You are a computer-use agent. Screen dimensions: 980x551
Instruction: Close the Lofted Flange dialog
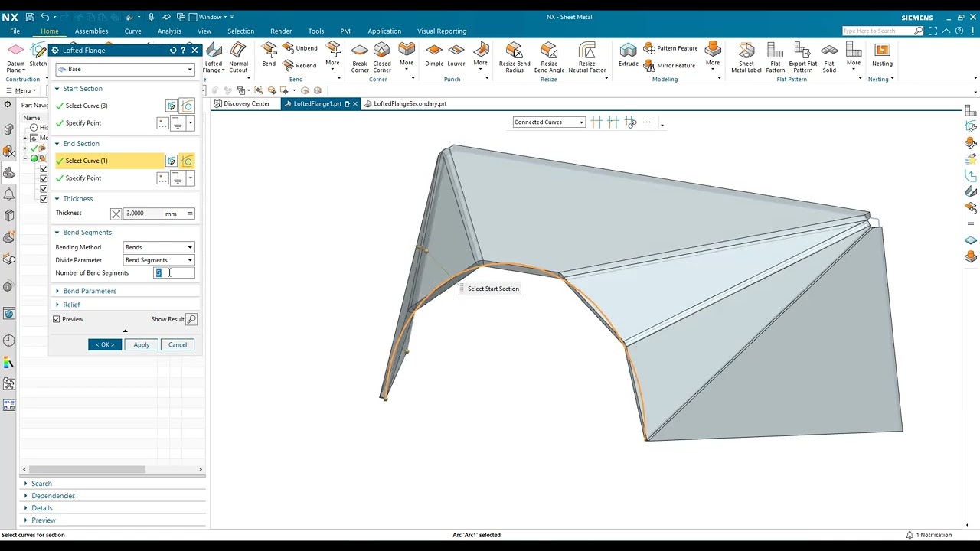[x=194, y=51]
